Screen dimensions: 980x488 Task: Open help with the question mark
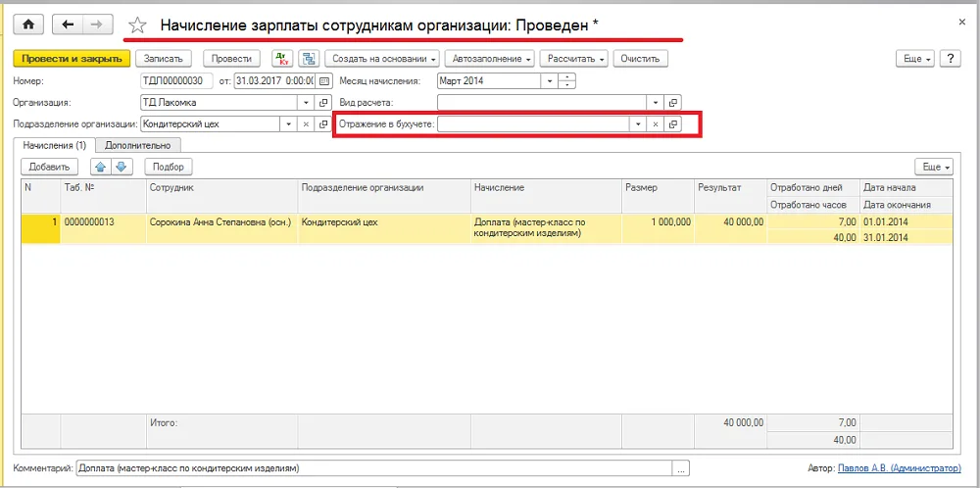[x=950, y=59]
